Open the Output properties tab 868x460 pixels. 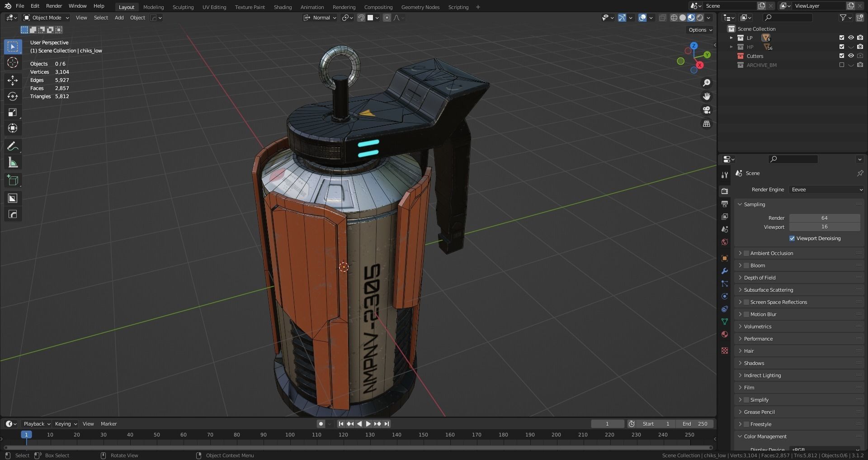click(x=725, y=204)
